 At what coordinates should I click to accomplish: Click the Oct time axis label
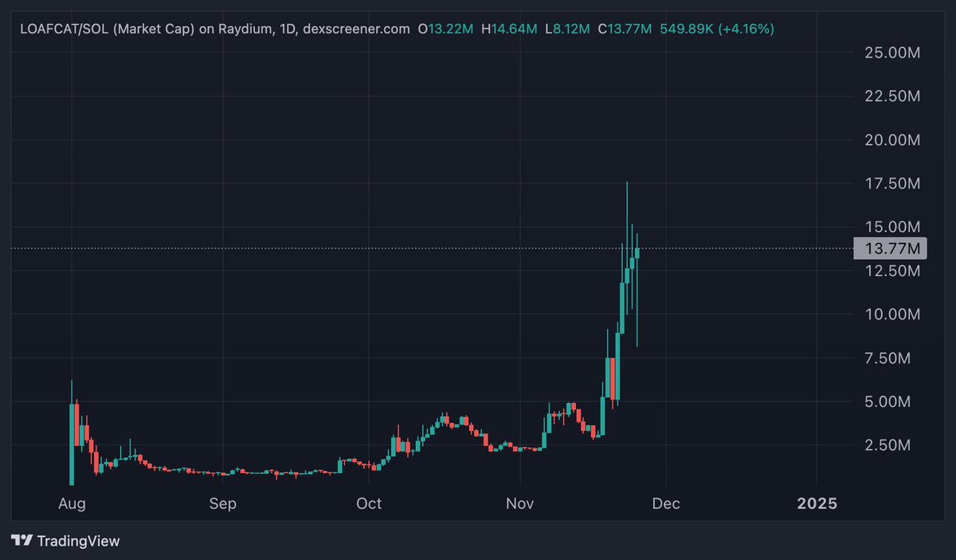[370, 504]
